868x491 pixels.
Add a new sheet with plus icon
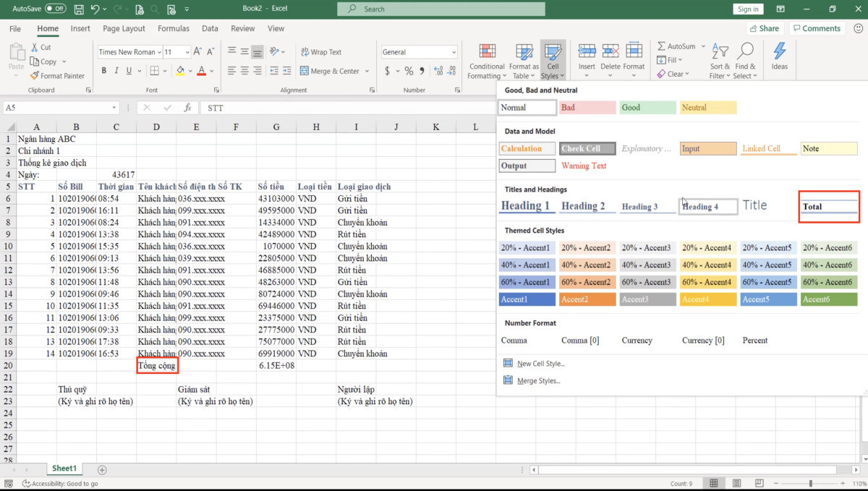[102, 470]
